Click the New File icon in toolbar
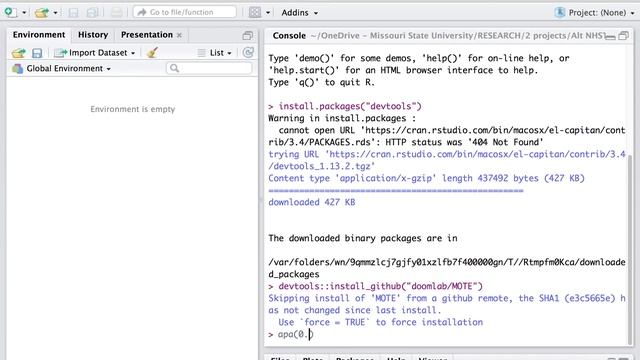This screenshot has width=640, height=360. point(10,12)
